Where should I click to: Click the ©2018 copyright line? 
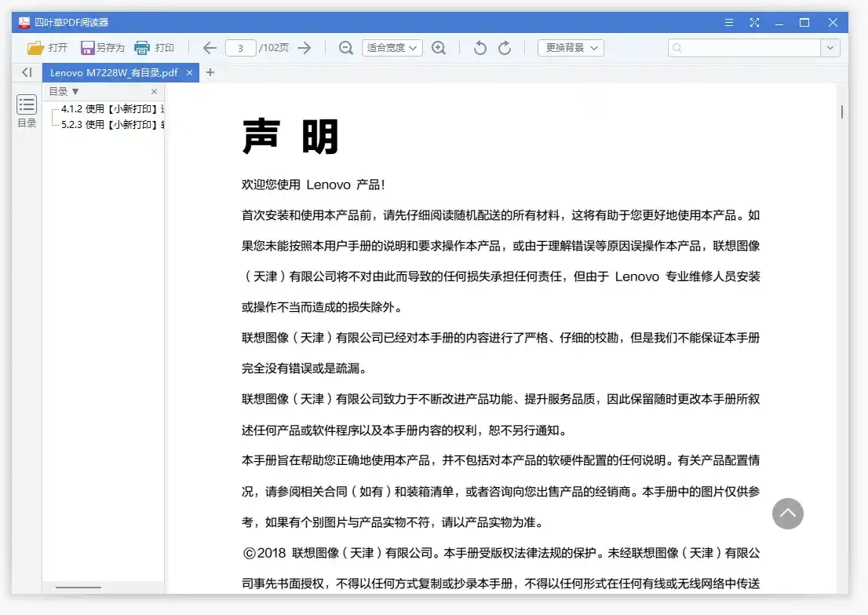pyautogui.click(x=501, y=553)
